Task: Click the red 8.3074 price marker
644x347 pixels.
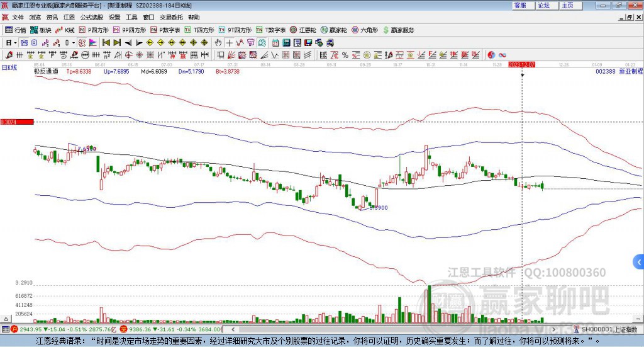Action: [17, 122]
